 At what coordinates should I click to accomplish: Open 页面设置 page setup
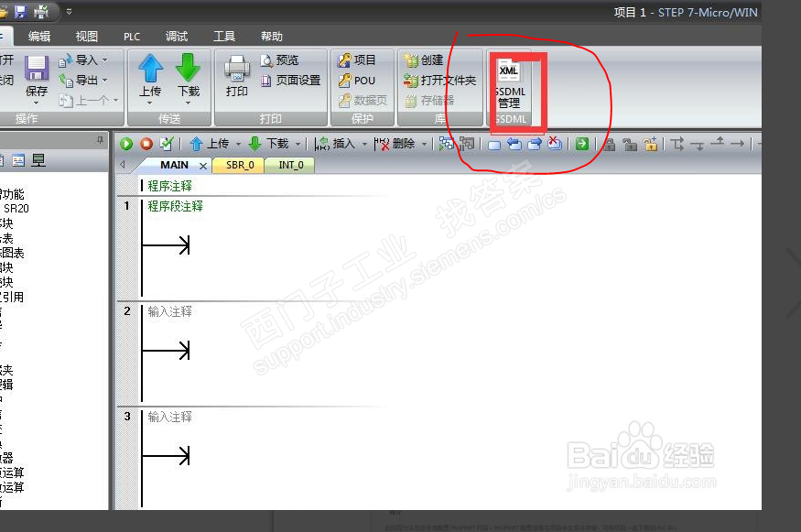290,81
